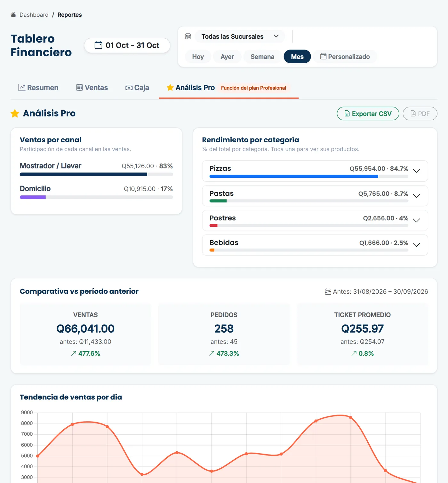Viewport: 448px width, 483px height.
Task: Click the Función del plan Profesional badge
Action: coord(253,88)
